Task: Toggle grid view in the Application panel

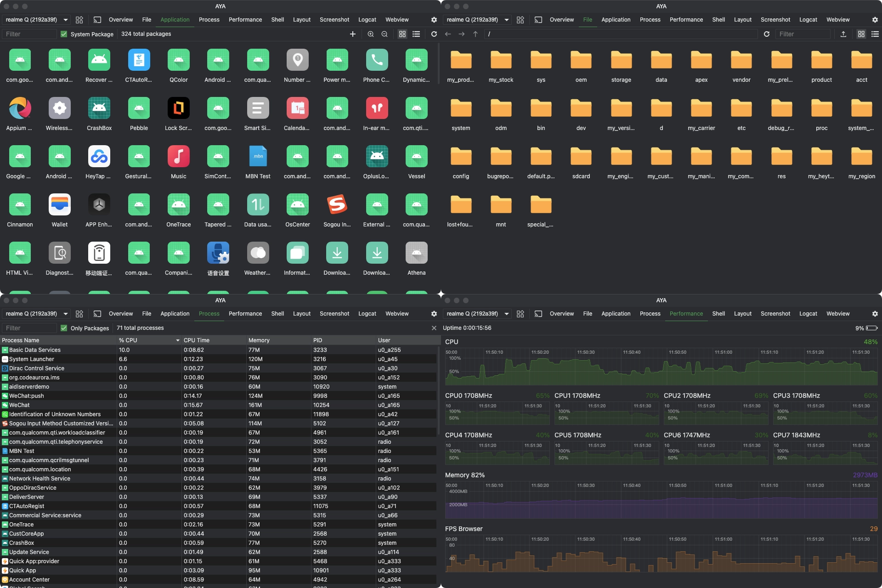Action: coord(402,34)
